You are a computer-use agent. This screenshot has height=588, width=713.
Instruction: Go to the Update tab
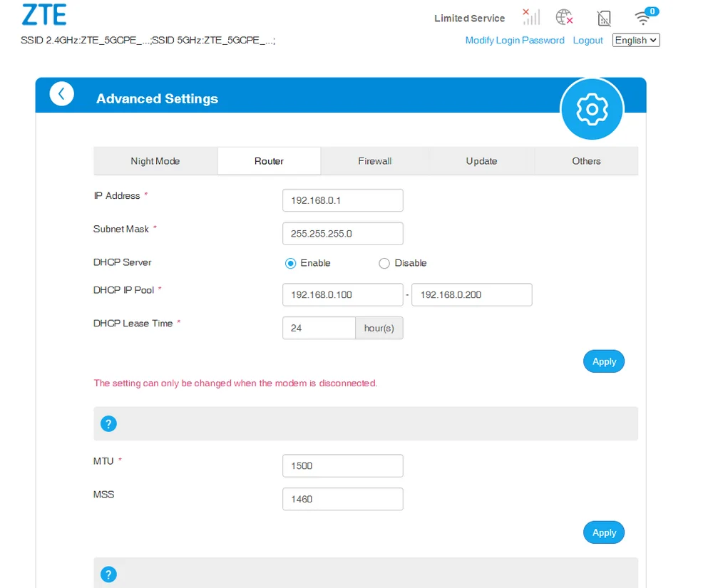point(481,161)
